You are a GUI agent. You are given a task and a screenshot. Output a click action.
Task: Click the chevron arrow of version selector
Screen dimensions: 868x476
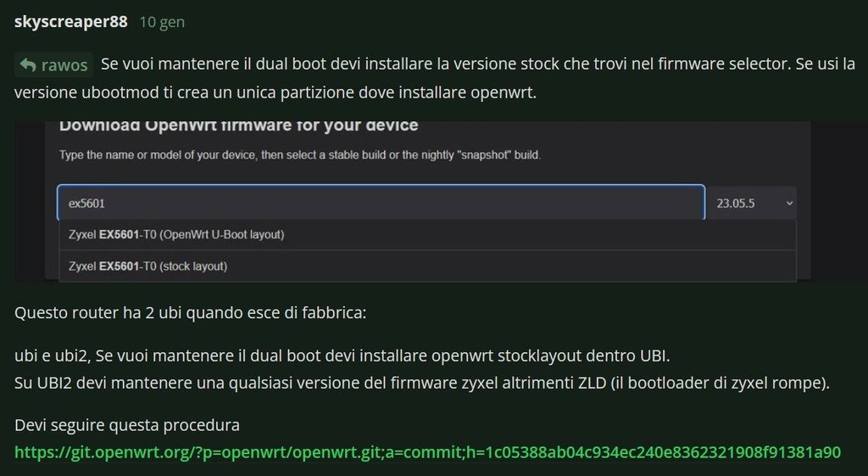tap(789, 204)
